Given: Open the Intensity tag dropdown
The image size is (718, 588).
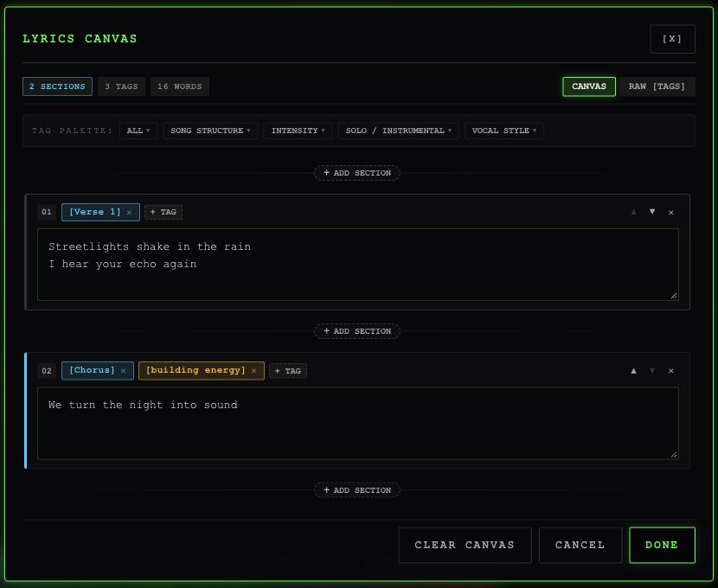Looking at the screenshot, I should [298, 131].
